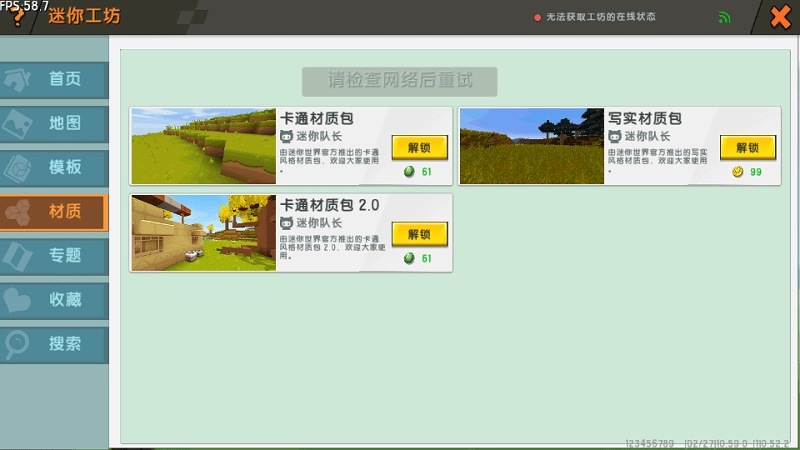Screen dimensions: 800x450
Task: Open the 写实材质包 preview thumbnail
Action: point(532,146)
